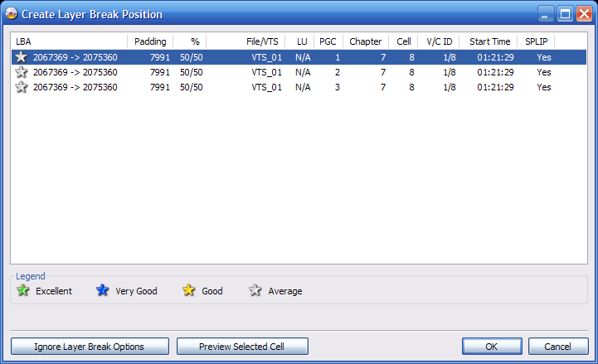Click the ImgBurn icon in title bar
Screen dimensions: 598x364
click(x=11, y=14)
